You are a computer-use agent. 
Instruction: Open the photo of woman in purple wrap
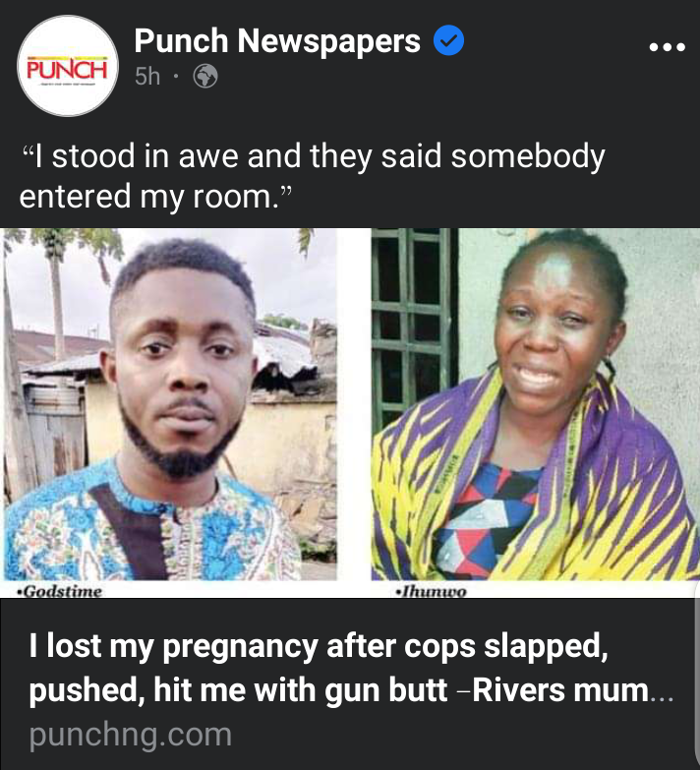tap(535, 404)
